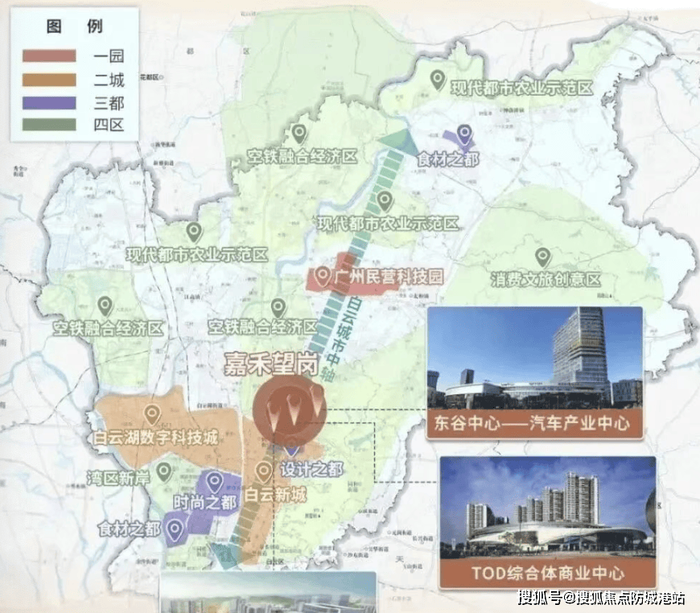
Task: Open the 东谷中心 building photo
Action: [x=534, y=358]
